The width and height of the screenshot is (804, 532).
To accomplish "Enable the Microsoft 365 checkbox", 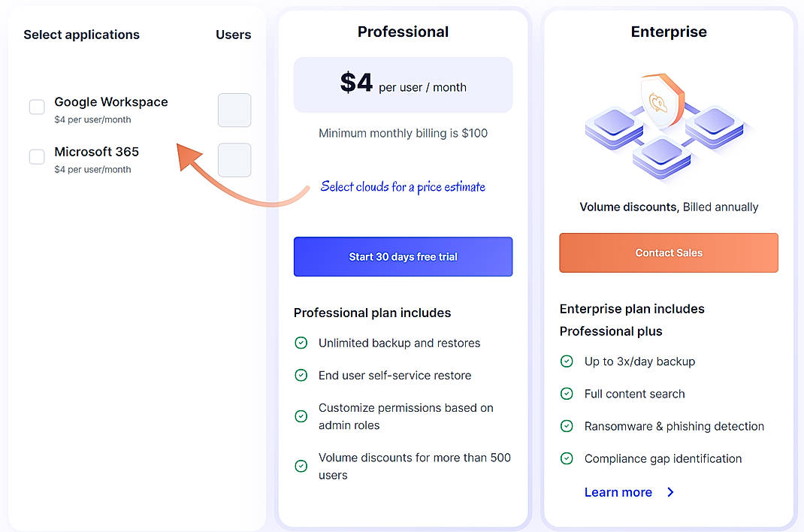I will (x=36, y=156).
